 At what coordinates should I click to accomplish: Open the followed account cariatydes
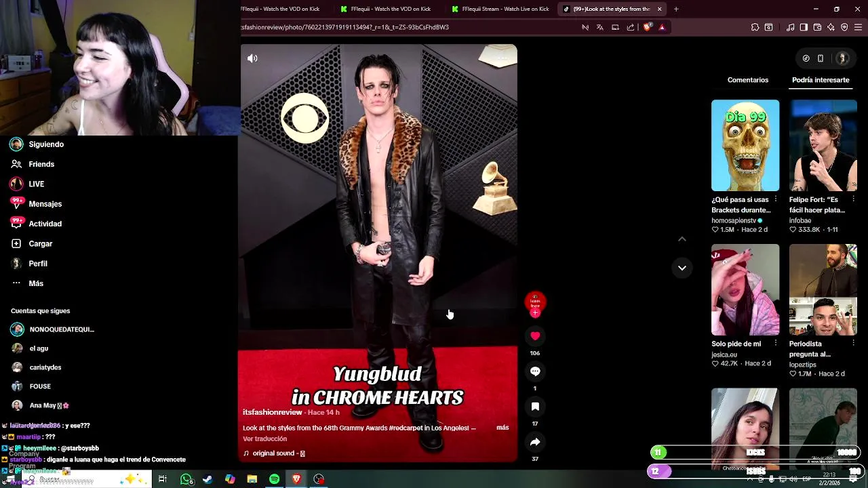coord(37,367)
